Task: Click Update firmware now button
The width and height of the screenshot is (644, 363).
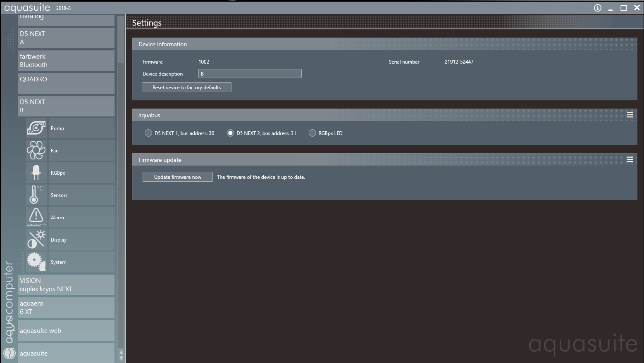Action: click(178, 177)
